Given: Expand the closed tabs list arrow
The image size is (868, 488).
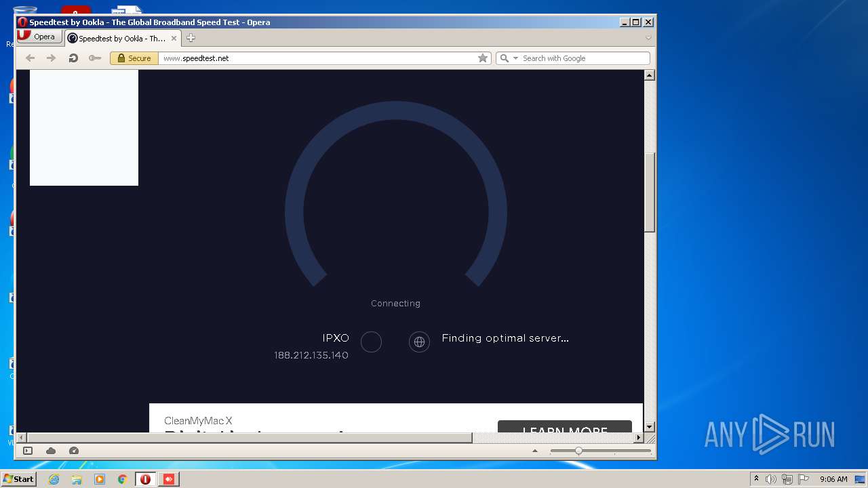Looking at the screenshot, I should coord(648,38).
